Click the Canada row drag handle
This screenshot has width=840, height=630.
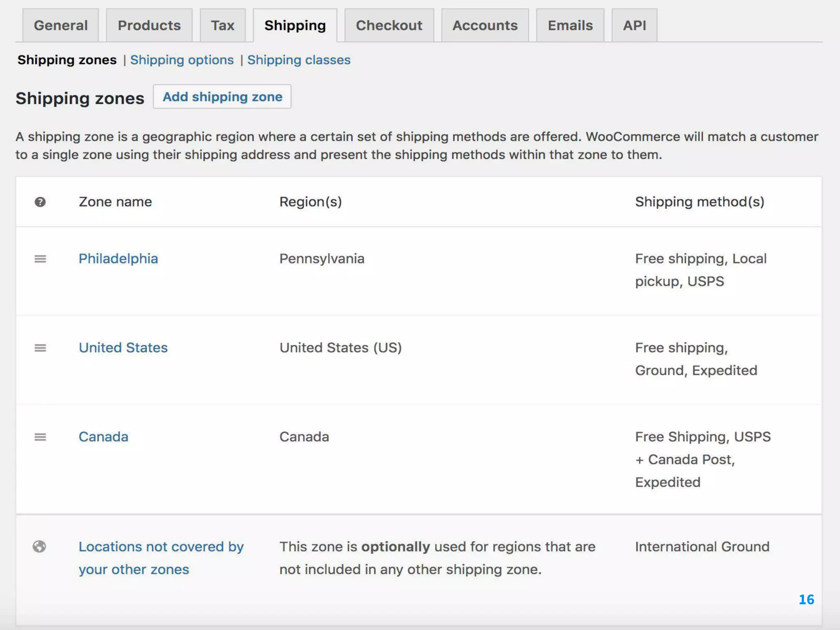point(40,437)
